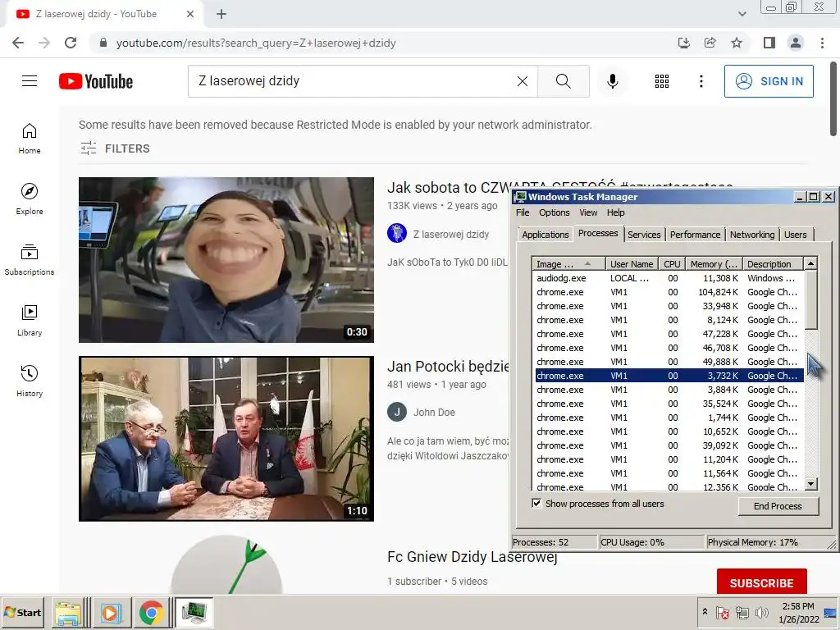Open the tab search chevron in Chrome
840x630 pixels.
742,14
